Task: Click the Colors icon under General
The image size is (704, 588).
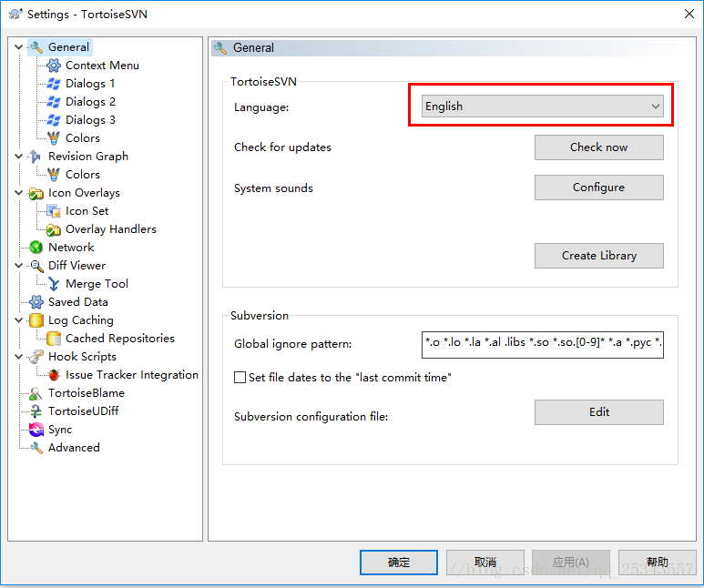Action: tap(54, 138)
